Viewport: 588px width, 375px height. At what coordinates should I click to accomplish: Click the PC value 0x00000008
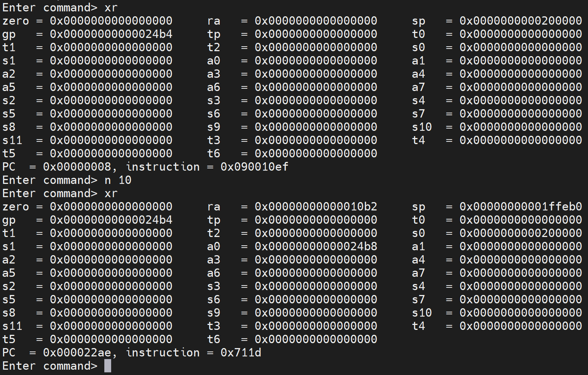[77, 167]
